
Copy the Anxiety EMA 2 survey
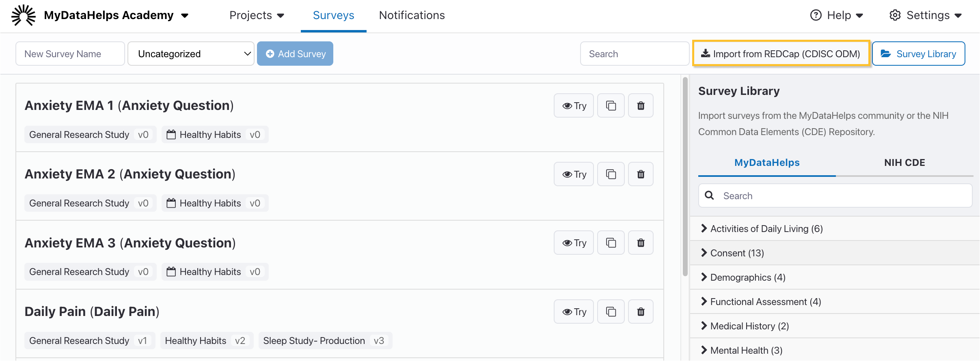[x=611, y=174]
